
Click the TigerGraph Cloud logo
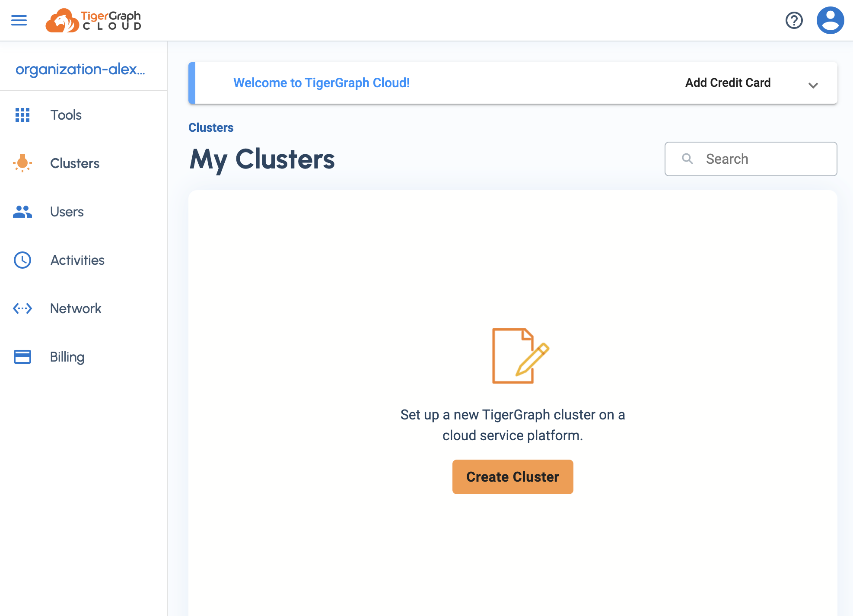pos(93,20)
